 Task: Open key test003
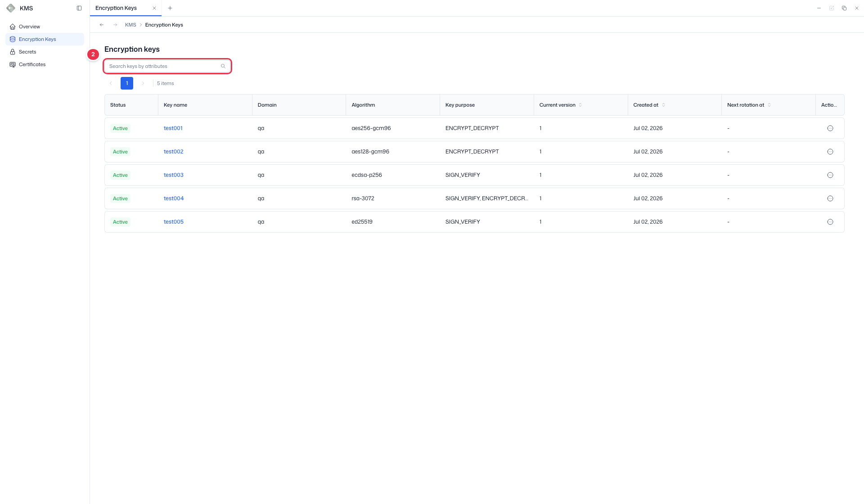click(x=174, y=175)
